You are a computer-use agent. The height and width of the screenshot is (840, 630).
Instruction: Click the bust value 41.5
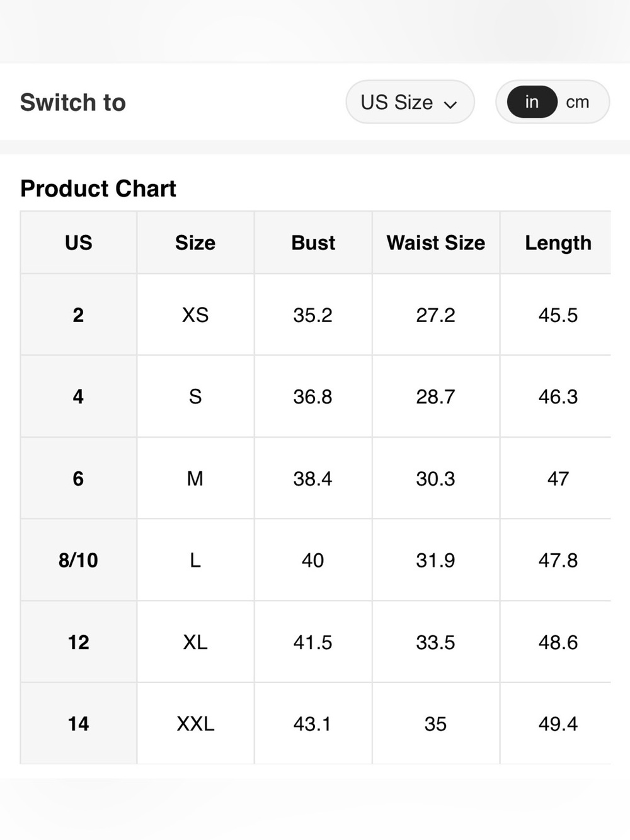coord(312,642)
